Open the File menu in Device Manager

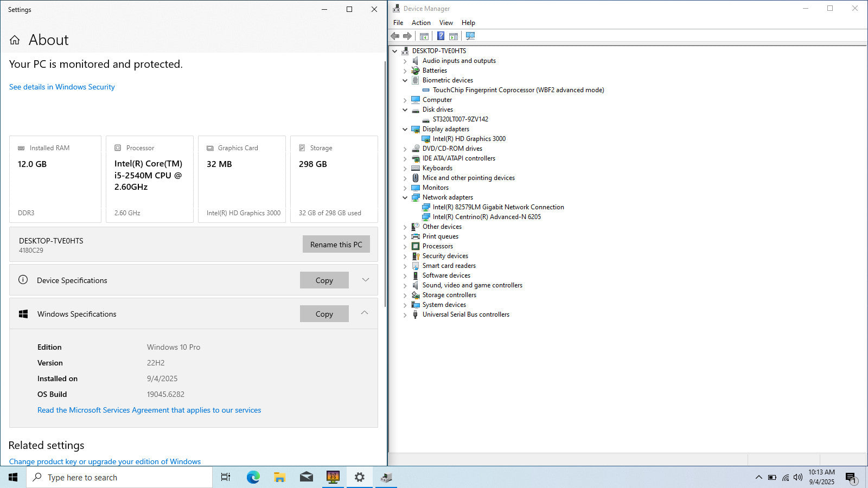[x=398, y=23]
